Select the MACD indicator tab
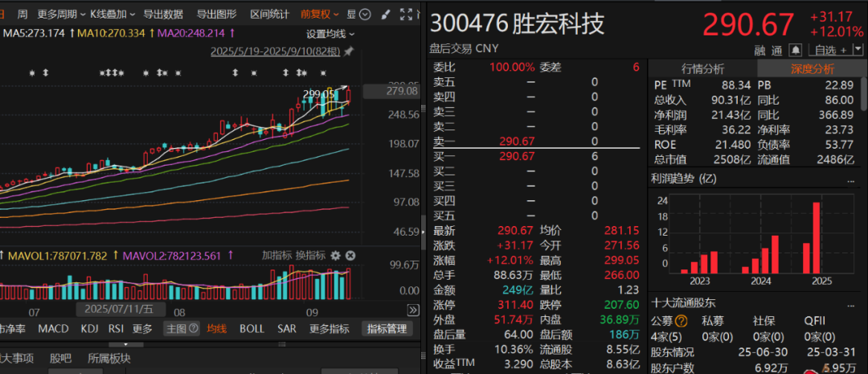The height and width of the screenshot is (374, 868). tap(54, 329)
